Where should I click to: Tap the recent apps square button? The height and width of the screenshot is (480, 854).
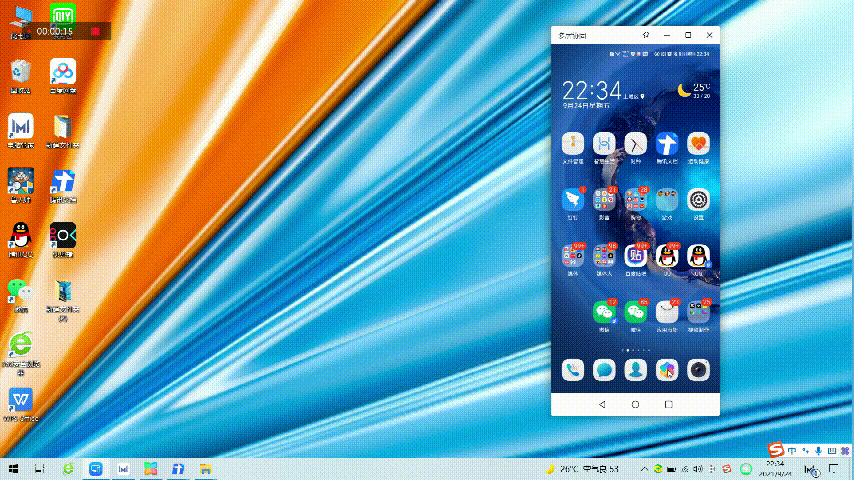668,404
